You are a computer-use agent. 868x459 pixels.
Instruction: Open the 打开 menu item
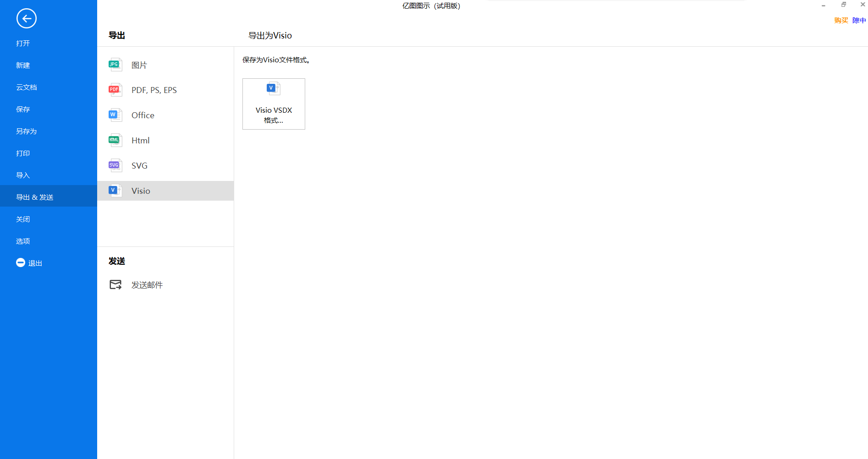(23, 44)
